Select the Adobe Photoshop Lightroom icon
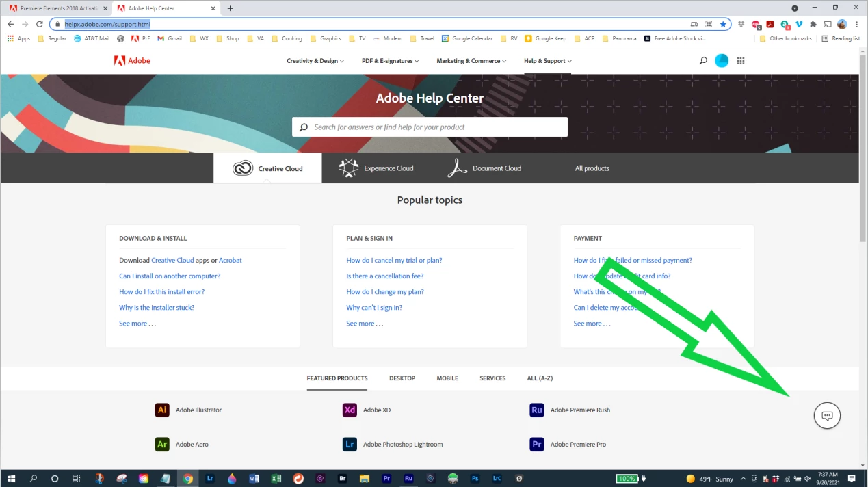This screenshot has height=487, width=868. coord(350,445)
